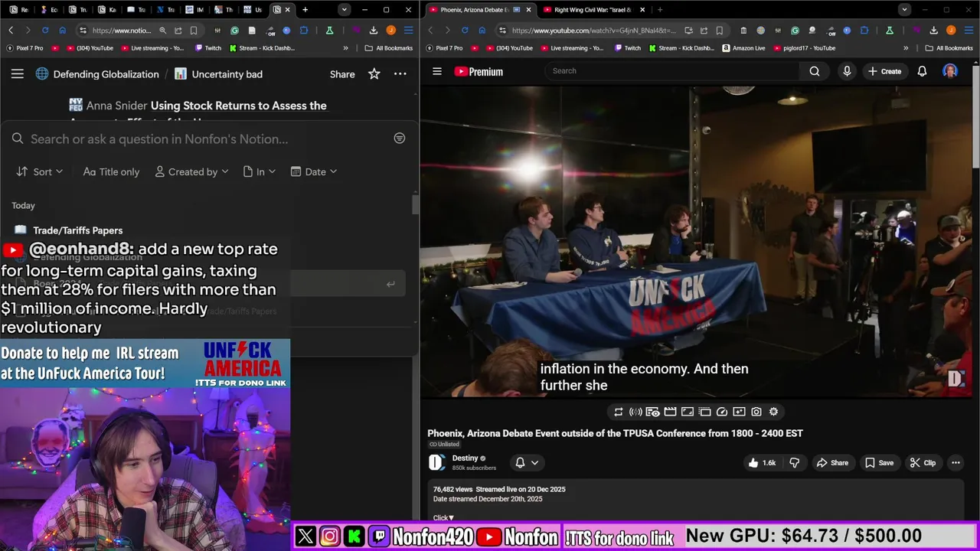Open more actions dots beside Clip

pyautogui.click(x=955, y=462)
